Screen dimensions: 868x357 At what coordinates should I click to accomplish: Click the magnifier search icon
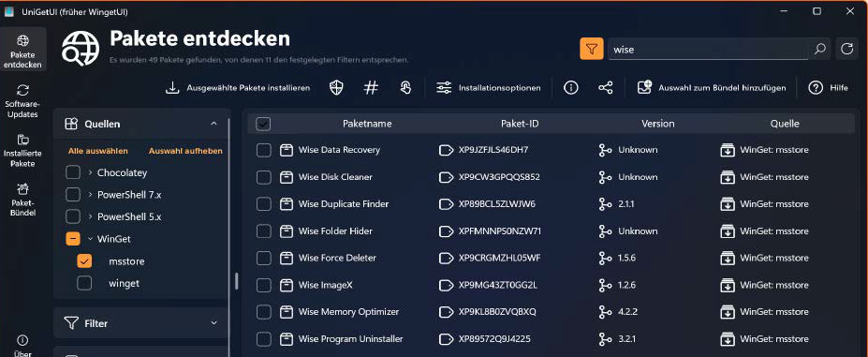(x=819, y=49)
